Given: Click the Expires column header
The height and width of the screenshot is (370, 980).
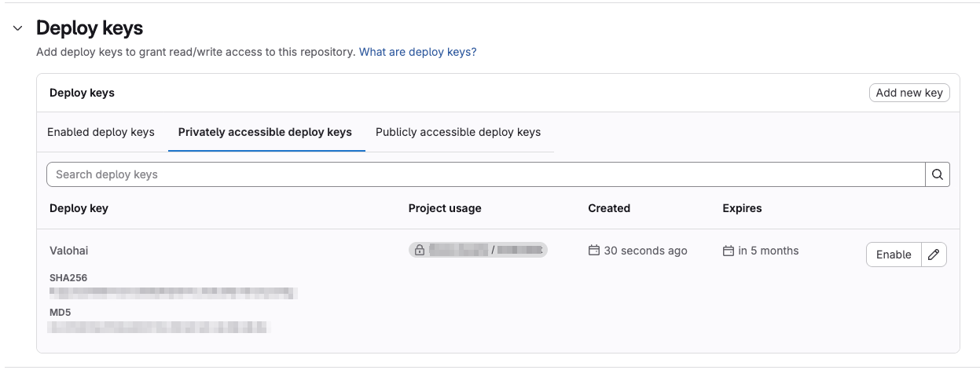Looking at the screenshot, I should click(x=742, y=208).
